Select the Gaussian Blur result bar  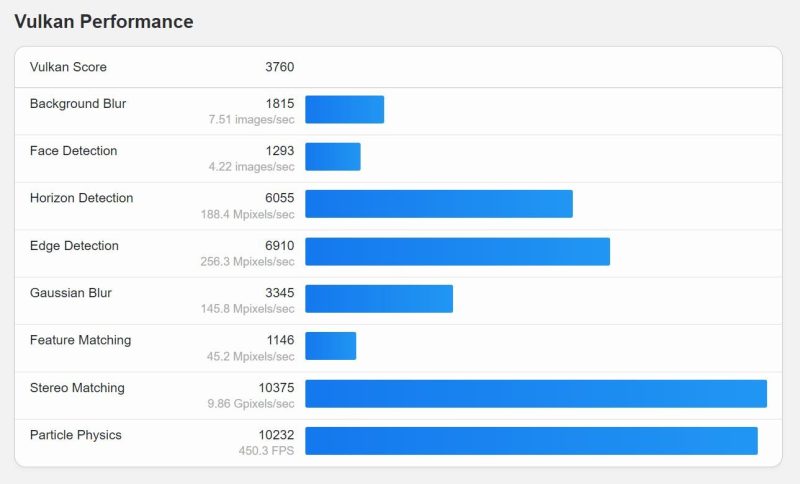378,299
